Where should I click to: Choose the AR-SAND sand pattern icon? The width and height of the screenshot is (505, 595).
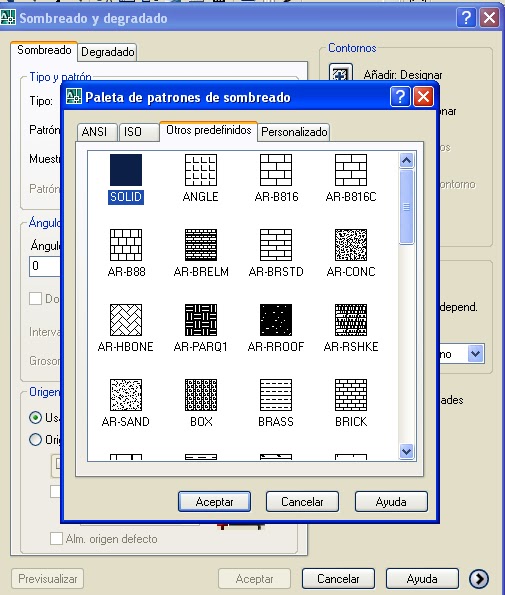[x=126, y=395]
